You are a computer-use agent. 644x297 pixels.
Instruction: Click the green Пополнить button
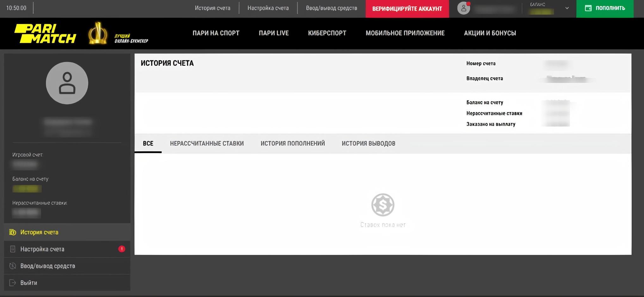tap(605, 9)
